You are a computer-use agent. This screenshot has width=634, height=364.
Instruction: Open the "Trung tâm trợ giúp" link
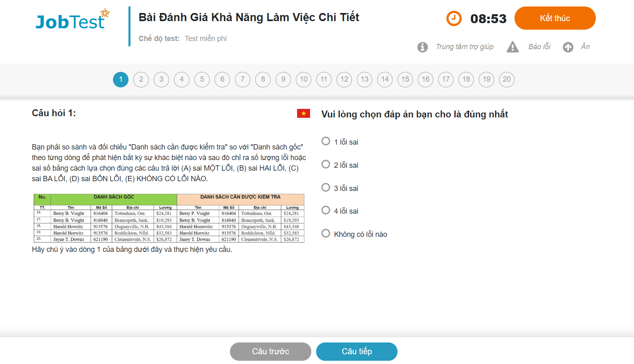click(x=465, y=47)
